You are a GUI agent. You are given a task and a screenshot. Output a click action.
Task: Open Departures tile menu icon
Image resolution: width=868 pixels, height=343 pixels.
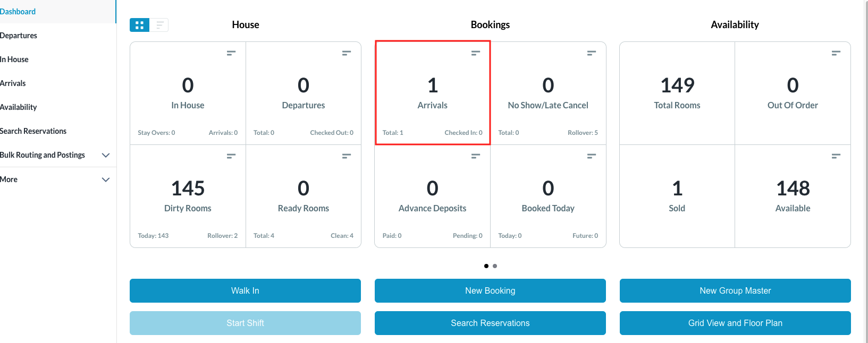(347, 53)
